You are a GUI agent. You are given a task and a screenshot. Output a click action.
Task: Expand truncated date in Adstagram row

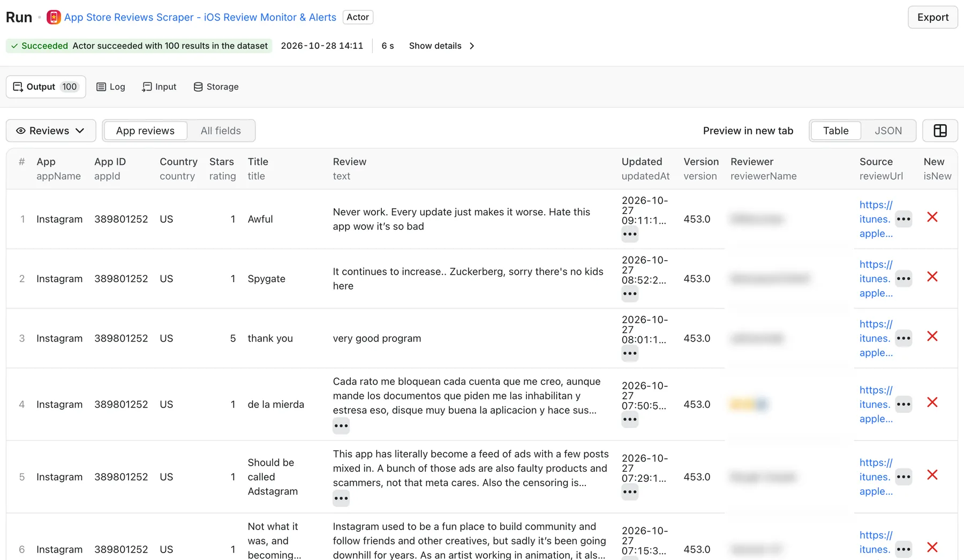(x=630, y=492)
